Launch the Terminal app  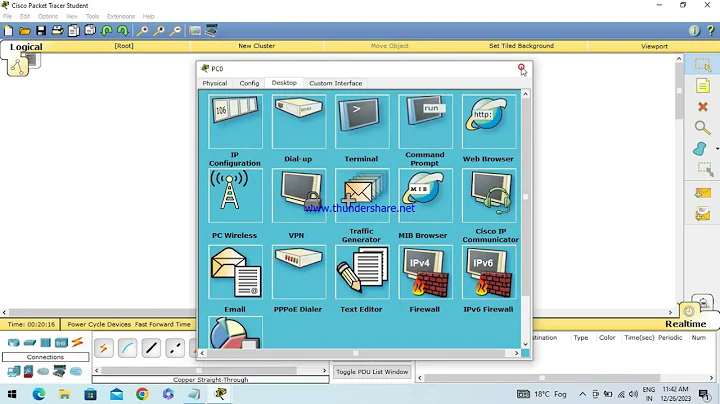362,122
